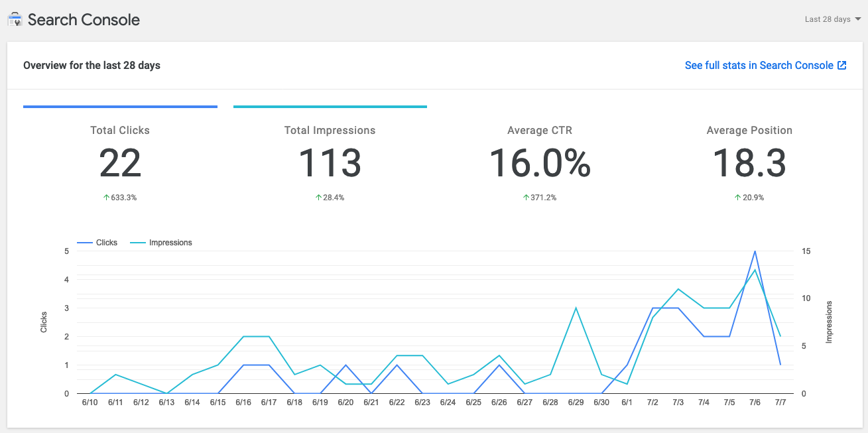
Task: Click the 6/22 date label
Action: tap(397, 402)
